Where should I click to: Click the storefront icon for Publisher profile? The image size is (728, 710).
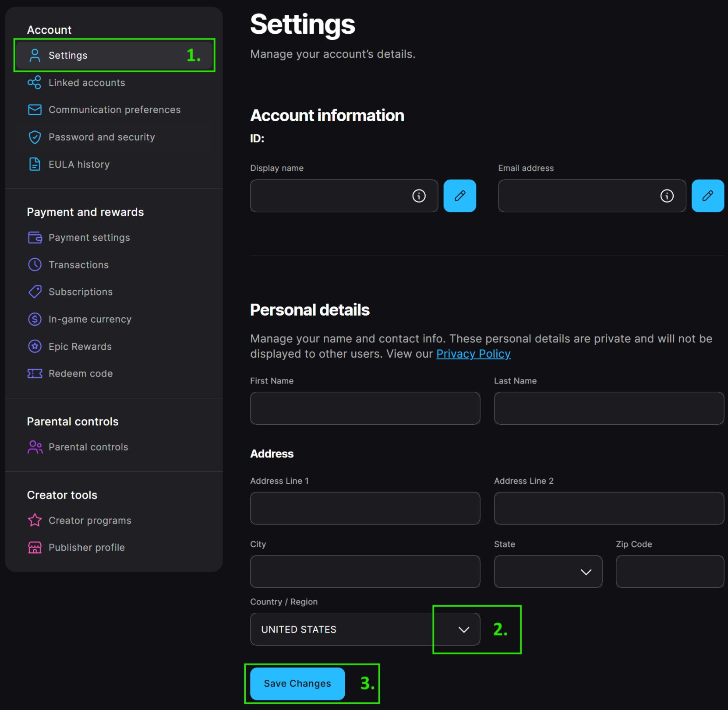[35, 547]
